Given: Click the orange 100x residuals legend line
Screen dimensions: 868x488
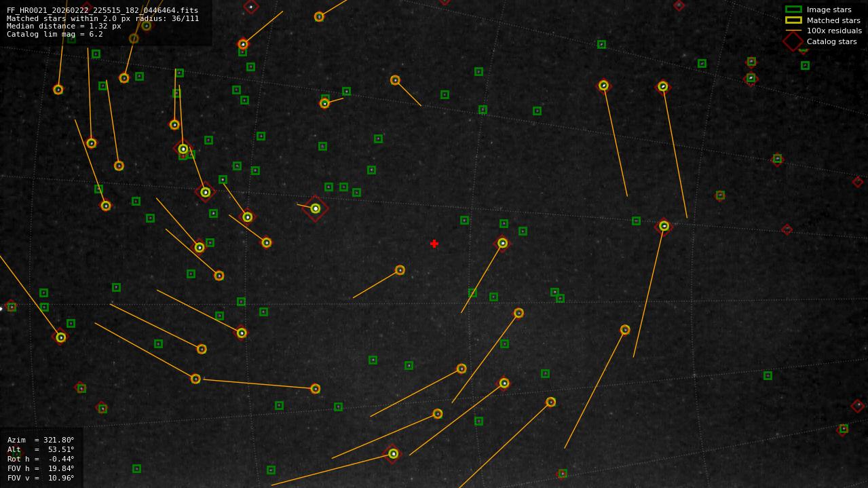Looking at the screenshot, I should coord(793,31).
